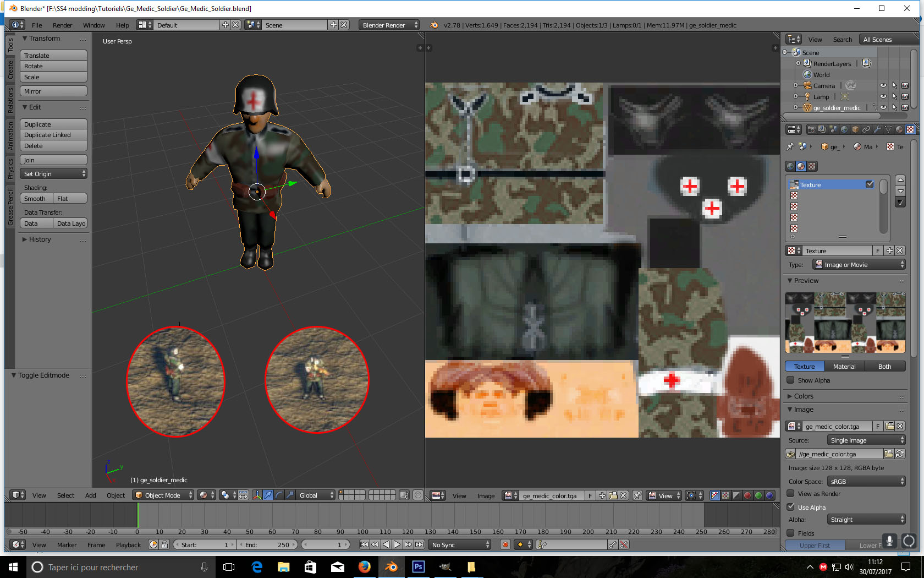Open the Render Layers properties tab
The width and height of the screenshot is (924, 578).
pos(822,129)
